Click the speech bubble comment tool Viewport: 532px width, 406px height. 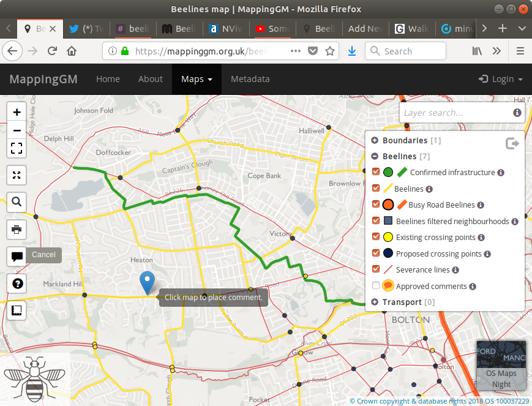pyautogui.click(x=17, y=256)
